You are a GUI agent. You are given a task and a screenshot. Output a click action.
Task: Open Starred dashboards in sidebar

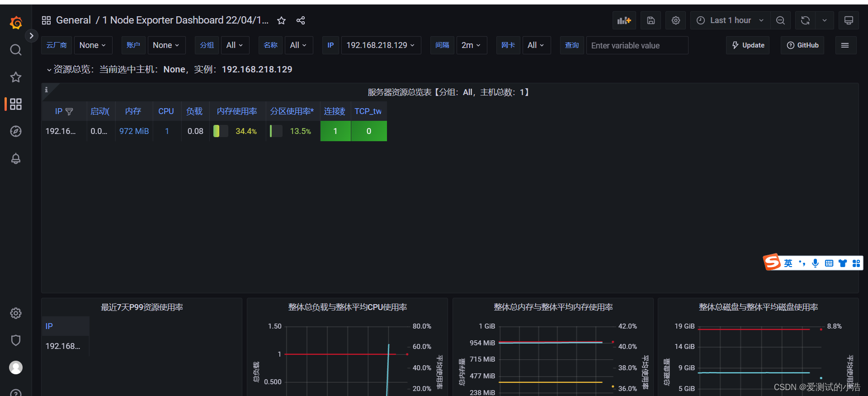pos(16,77)
